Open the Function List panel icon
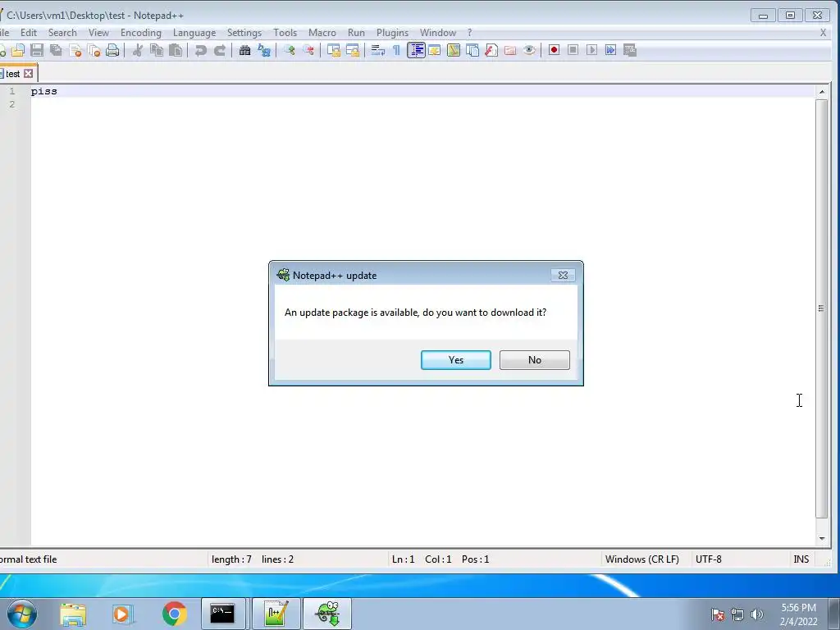The image size is (840, 630). click(491, 50)
